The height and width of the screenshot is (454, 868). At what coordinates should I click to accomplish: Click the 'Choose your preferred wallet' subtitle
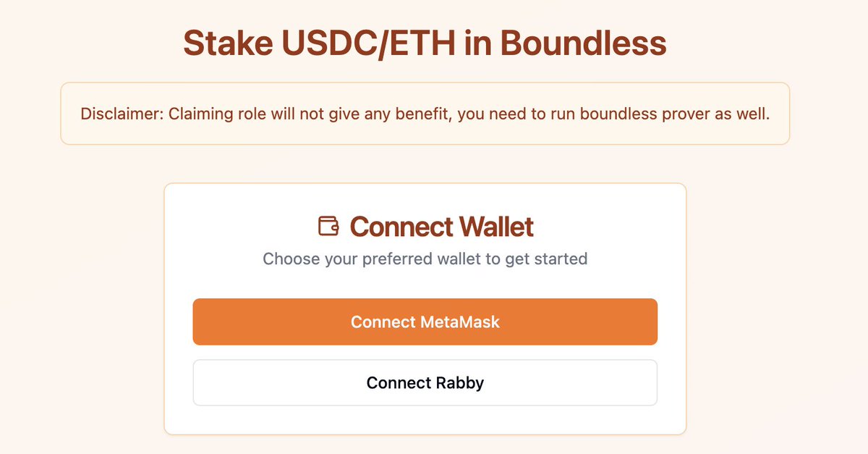pos(425,258)
